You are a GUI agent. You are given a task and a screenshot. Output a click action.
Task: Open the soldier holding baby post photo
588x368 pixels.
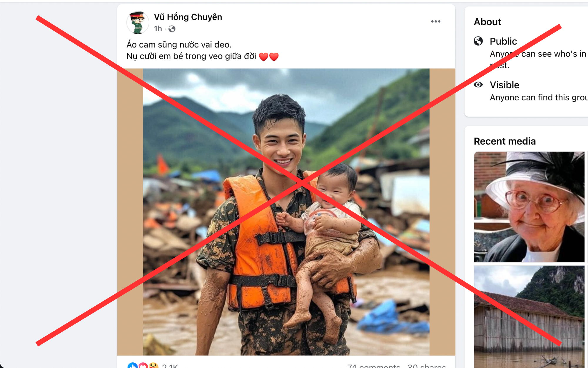286,212
